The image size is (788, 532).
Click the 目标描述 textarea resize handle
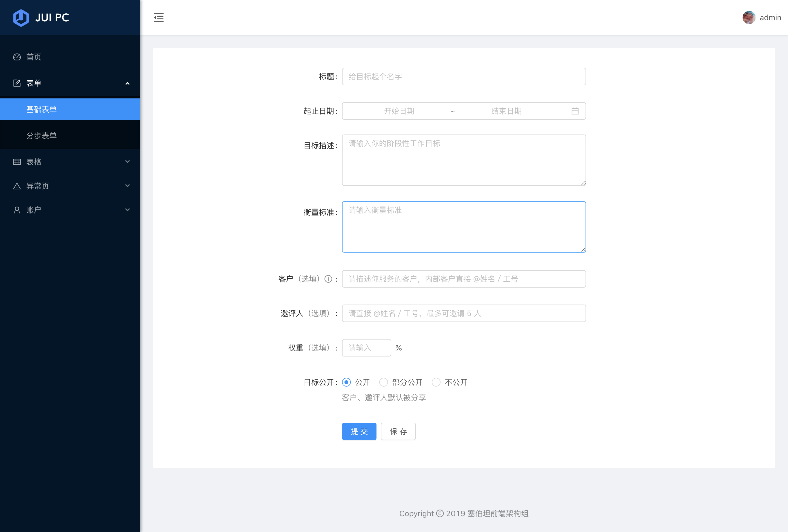tap(583, 183)
